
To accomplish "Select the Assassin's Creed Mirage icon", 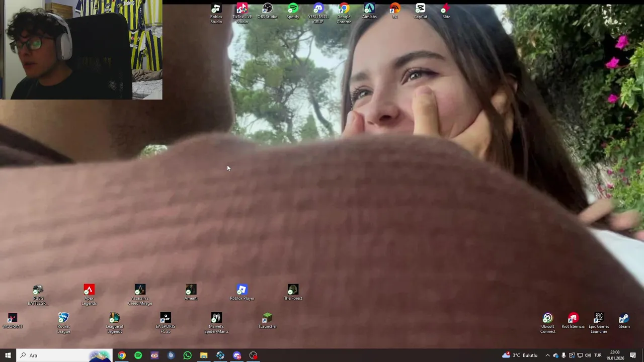I will [x=140, y=295].
